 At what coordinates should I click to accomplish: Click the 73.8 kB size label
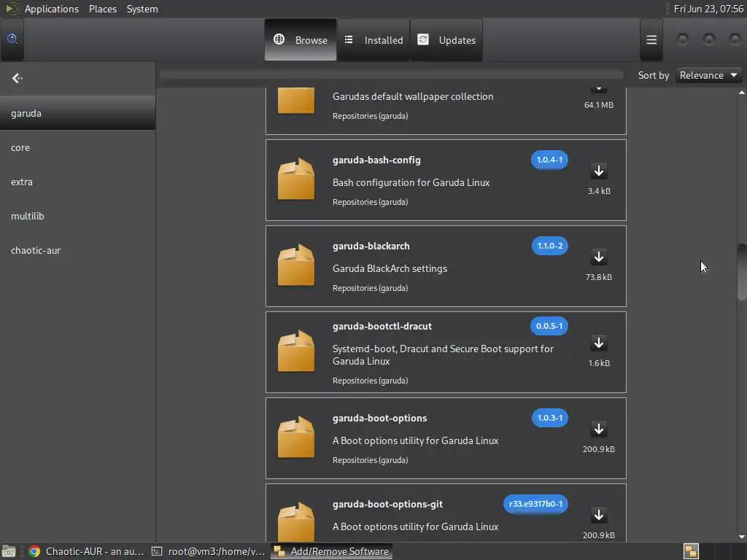[x=599, y=277]
